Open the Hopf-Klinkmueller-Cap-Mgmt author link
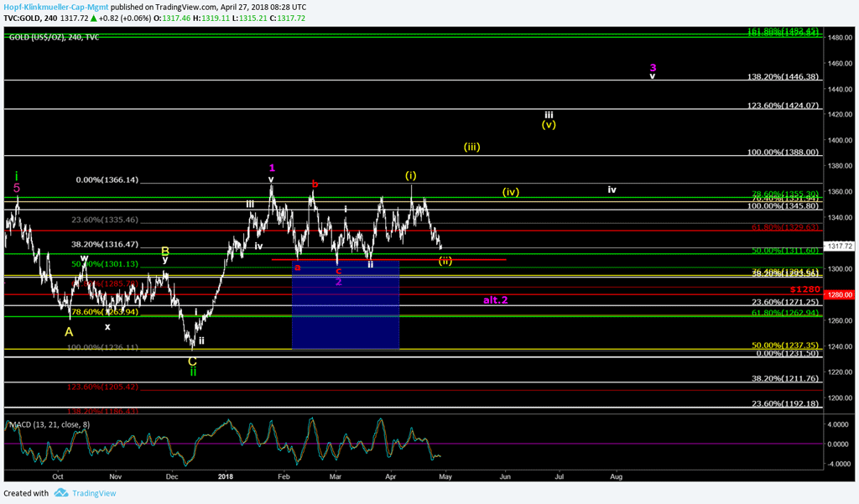Screen dimensions: 859x504 55,5
